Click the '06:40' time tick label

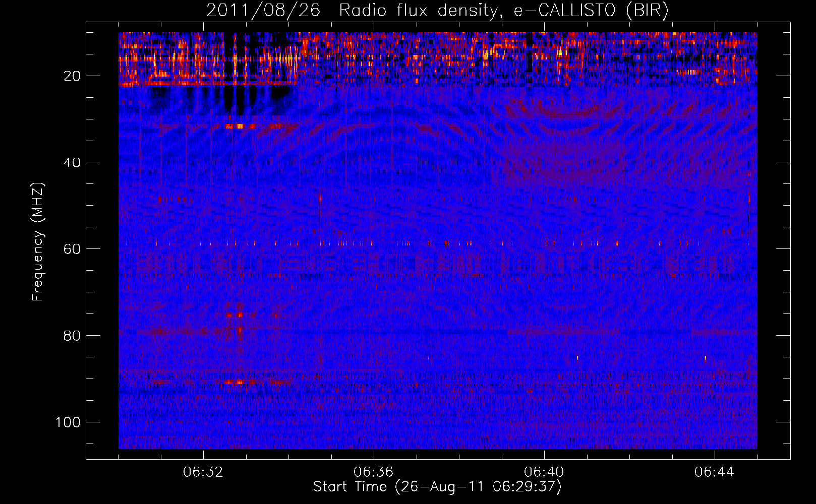tap(544, 472)
